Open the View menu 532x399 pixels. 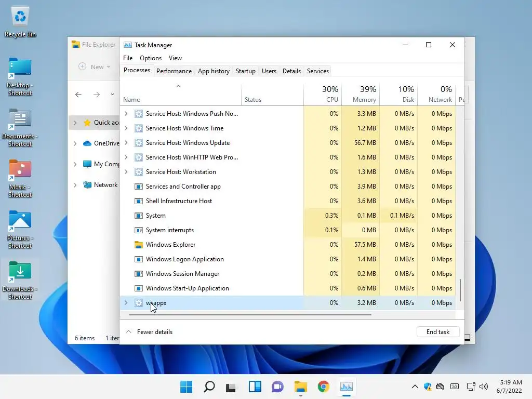point(176,58)
